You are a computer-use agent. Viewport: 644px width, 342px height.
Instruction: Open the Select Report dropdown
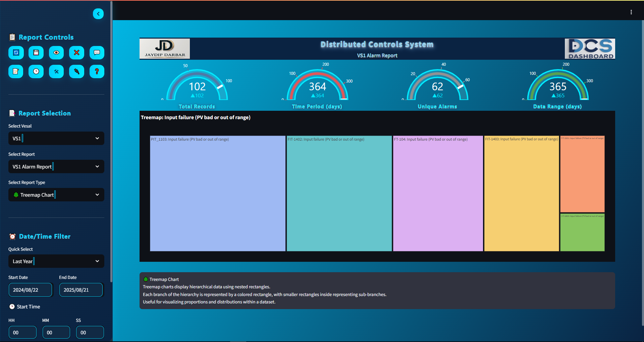point(56,166)
